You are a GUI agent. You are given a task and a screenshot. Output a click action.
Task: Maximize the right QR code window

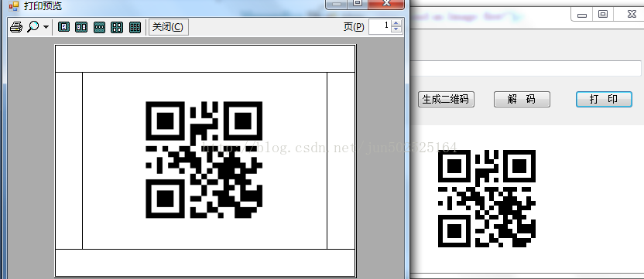coord(602,15)
